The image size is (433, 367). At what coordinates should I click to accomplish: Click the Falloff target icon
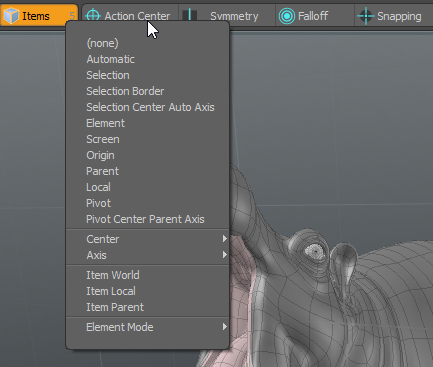[x=287, y=16]
